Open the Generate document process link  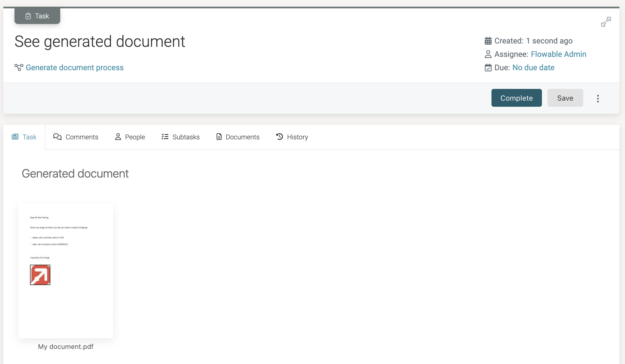[x=74, y=67]
